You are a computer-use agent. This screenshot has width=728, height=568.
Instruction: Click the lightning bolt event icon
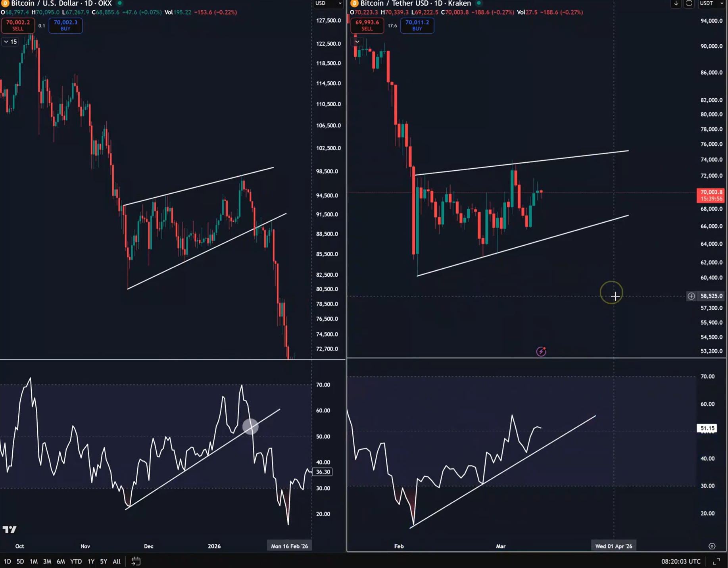pyautogui.click(x=541, y=351)
